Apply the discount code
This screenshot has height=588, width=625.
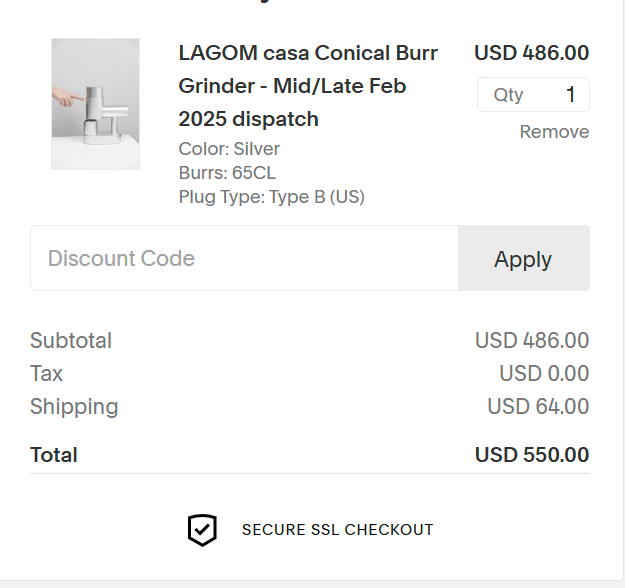coord(524,258)
